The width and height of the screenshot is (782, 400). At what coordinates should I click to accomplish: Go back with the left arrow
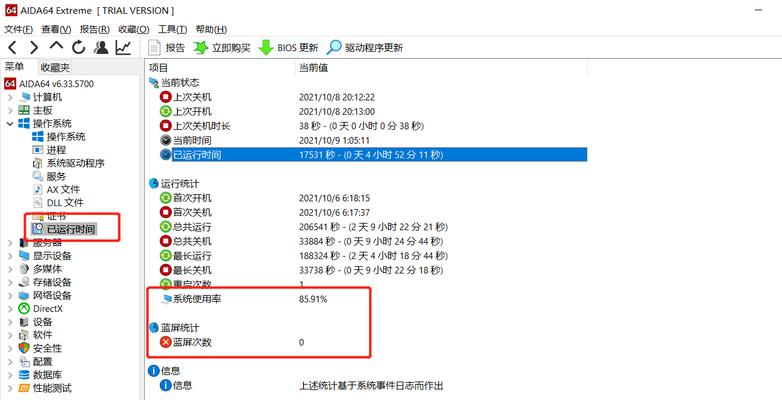(13, 47)
